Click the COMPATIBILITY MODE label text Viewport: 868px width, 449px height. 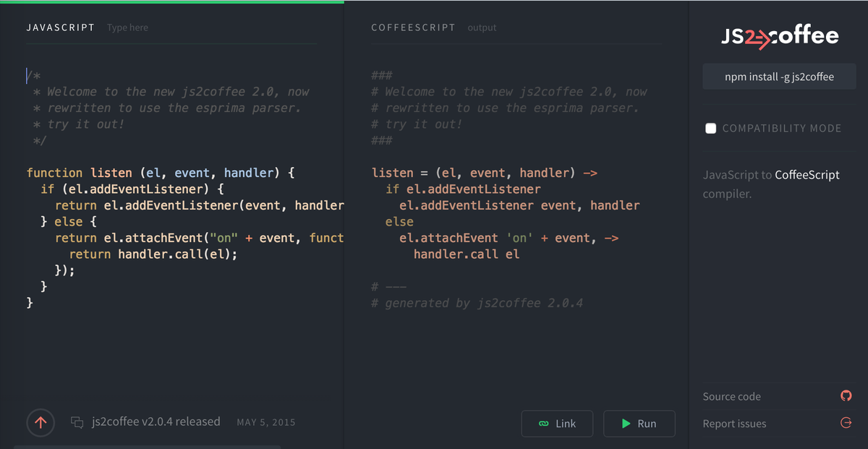pos(782,128)
